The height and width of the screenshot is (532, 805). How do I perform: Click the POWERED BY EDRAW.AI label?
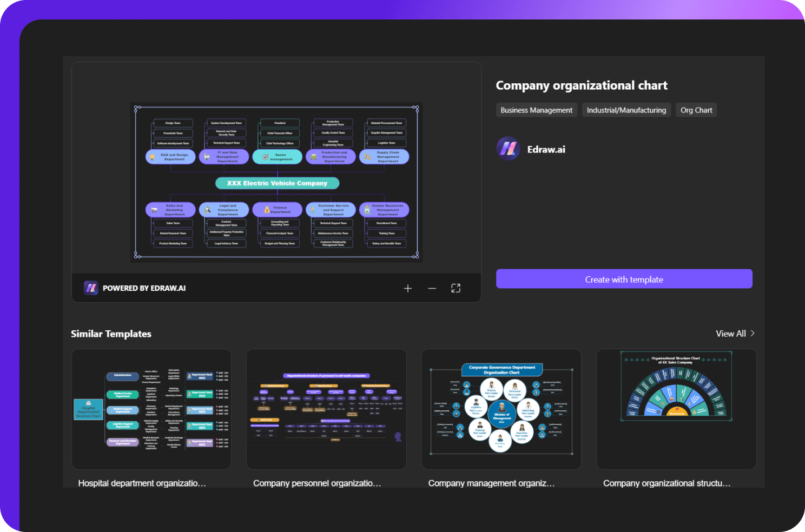(144, 288)
